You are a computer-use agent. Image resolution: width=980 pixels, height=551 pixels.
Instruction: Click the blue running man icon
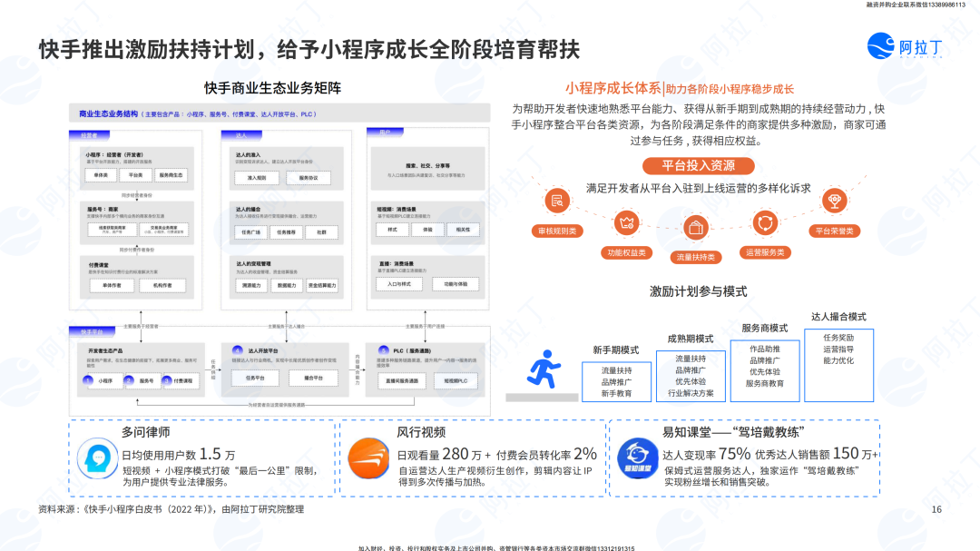[x=543, y=369]
